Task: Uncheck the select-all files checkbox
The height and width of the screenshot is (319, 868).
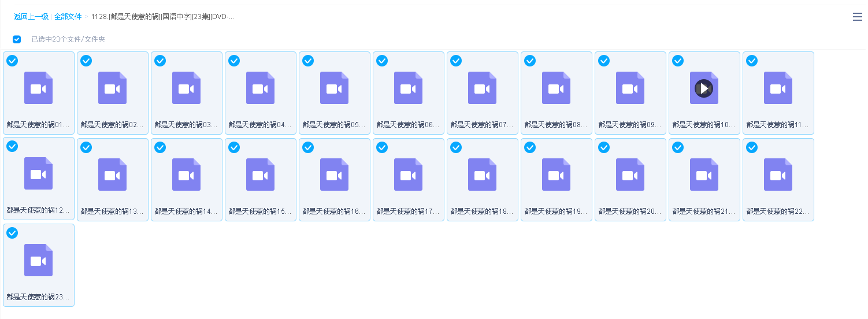Action: point(17,39)
